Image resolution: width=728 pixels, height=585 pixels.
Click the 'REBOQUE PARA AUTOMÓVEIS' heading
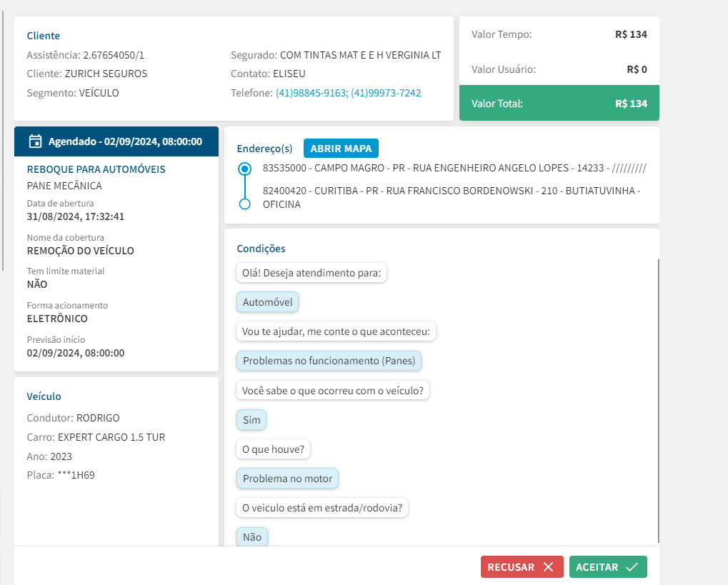coord(96,169)
